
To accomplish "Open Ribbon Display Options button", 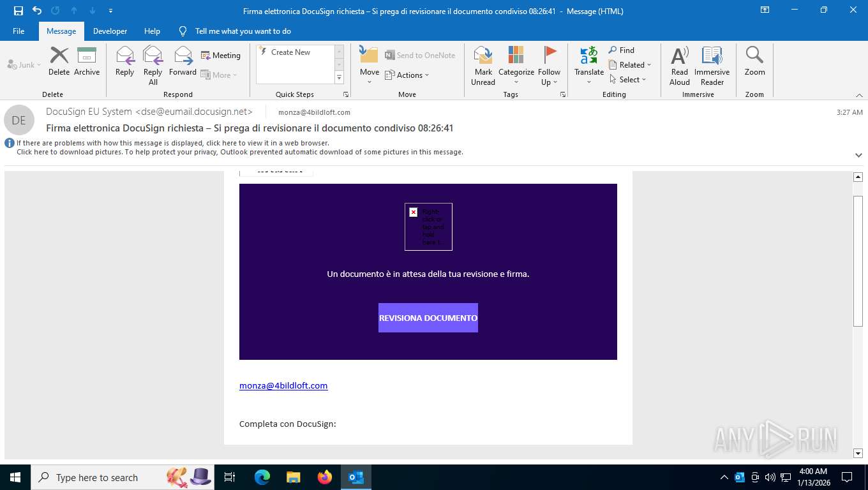I will (765, 10).
